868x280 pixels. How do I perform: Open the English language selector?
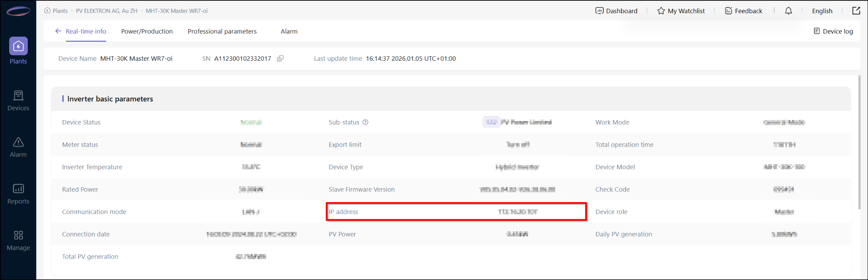click(822, 11)
